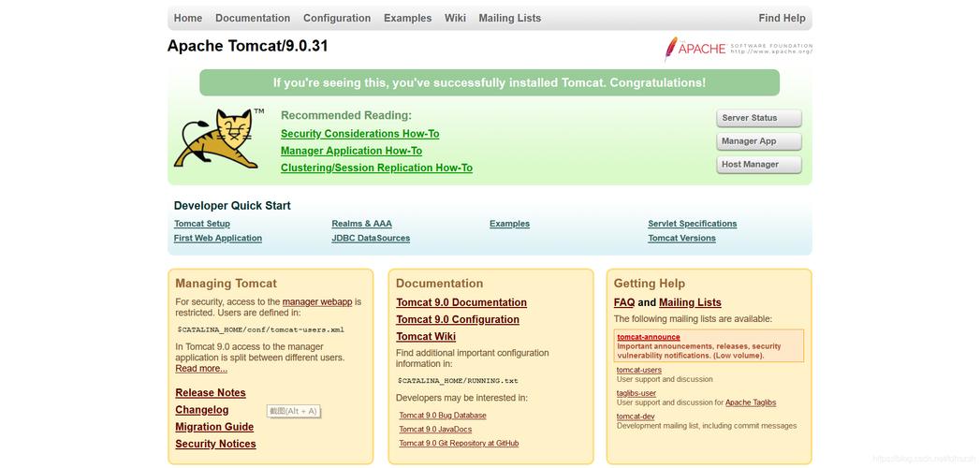This screenshot has width=980, height=468.
Task: Open Tomcat 9.0 Documentation link
Action: (461, 302)
